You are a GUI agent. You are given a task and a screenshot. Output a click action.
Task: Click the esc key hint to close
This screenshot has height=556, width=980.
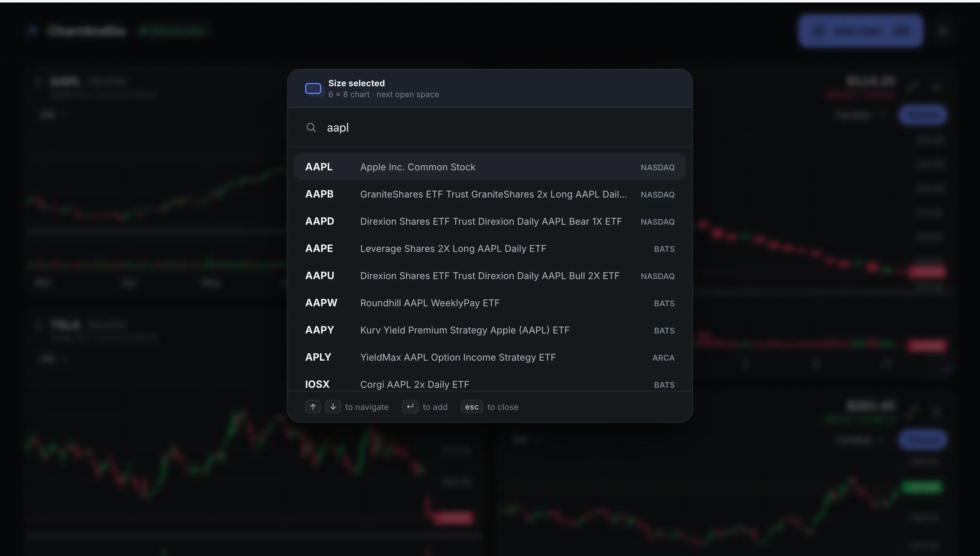coord(472,407)
